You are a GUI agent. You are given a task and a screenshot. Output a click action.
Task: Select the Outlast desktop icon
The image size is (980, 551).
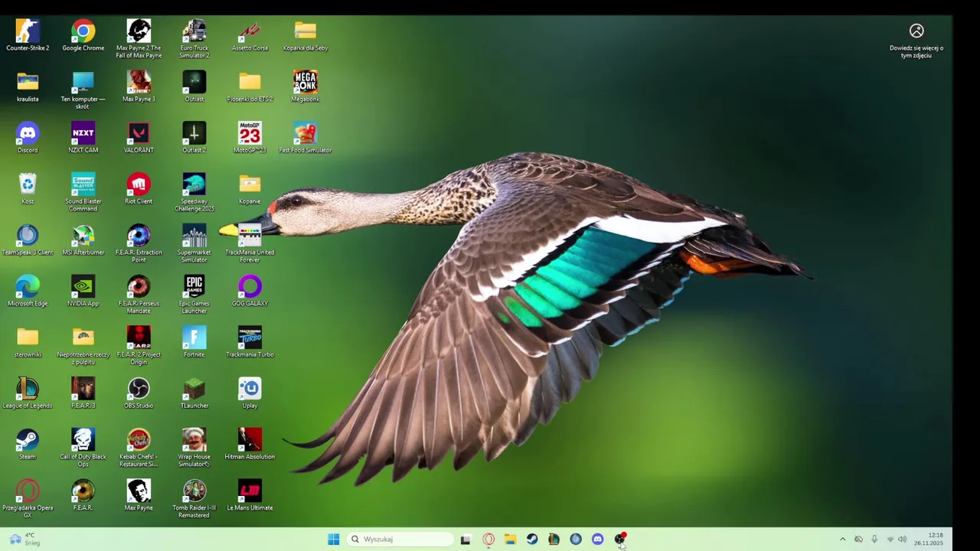tap(194, 86)
